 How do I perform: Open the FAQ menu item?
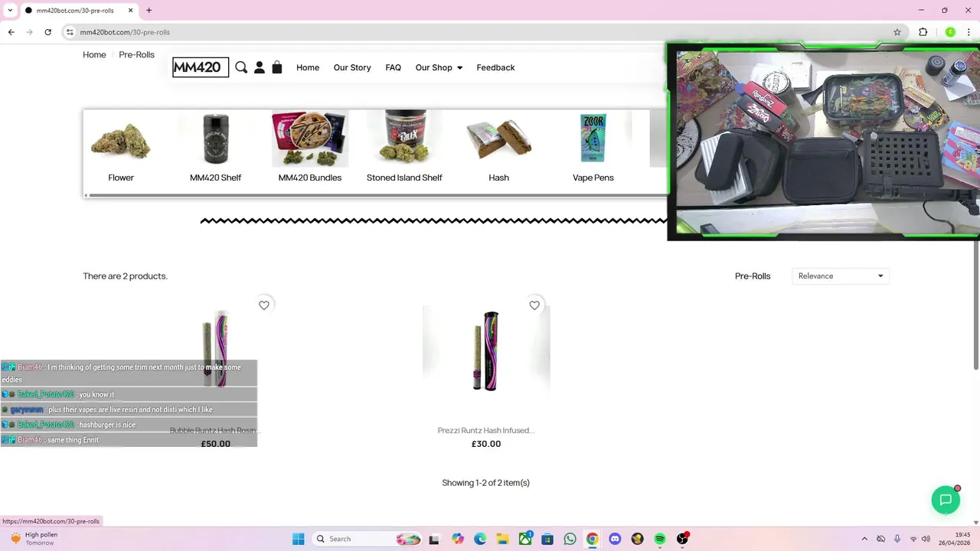[394, 67]
